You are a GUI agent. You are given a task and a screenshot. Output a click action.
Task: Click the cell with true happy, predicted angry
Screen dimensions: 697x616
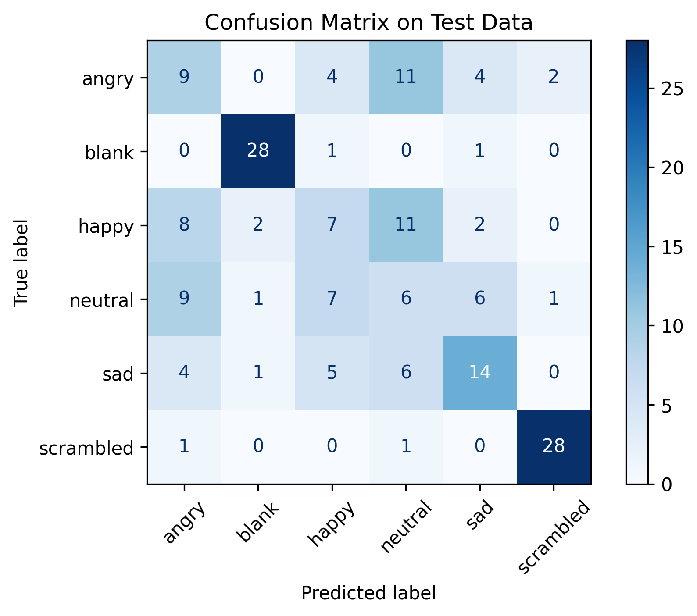(x=184, y=225)
